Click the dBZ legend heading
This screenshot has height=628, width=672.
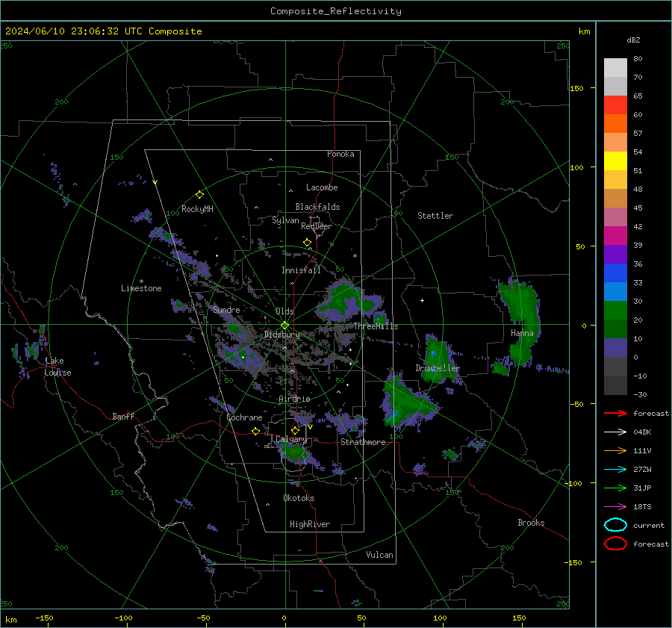[x=633, y=40]
